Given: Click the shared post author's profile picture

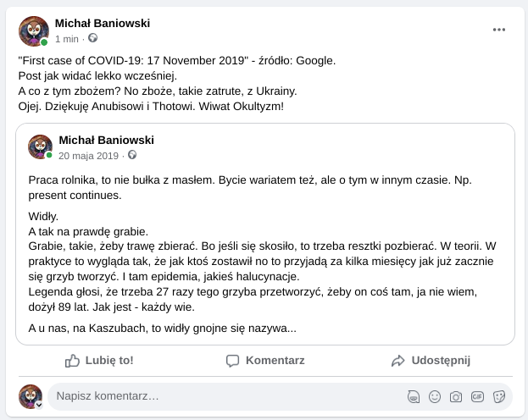Looking at the screenshot, I should pyautogui.click(x=40, y=146).
